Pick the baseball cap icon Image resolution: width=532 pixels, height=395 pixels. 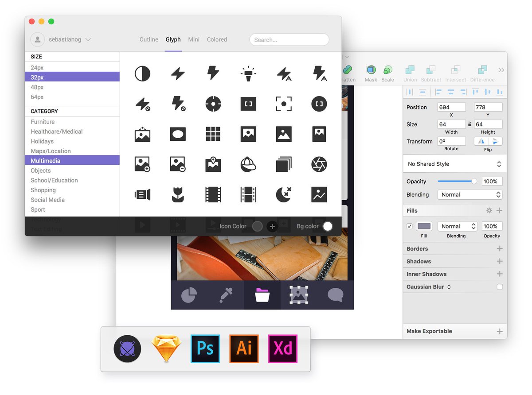point(248,164)
